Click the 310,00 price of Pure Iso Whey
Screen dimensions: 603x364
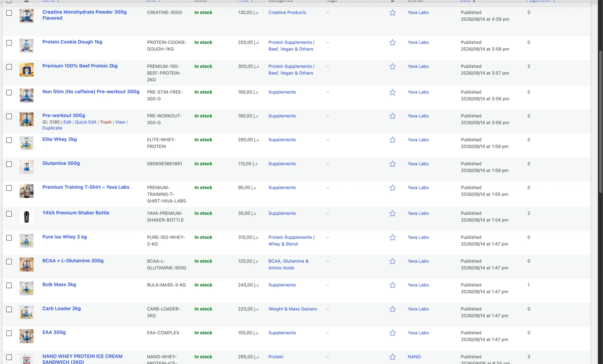[x=248, y=237]
